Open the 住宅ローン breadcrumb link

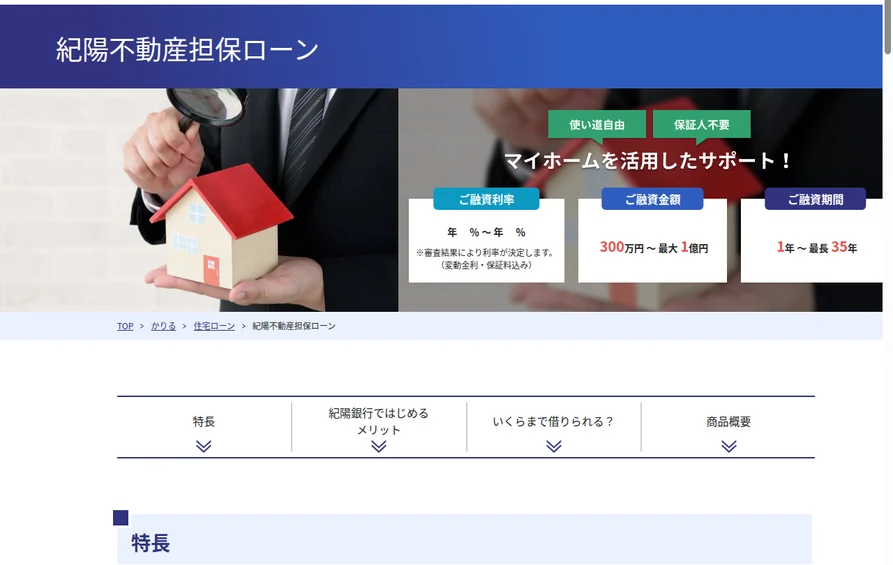[x=214, y=326]
